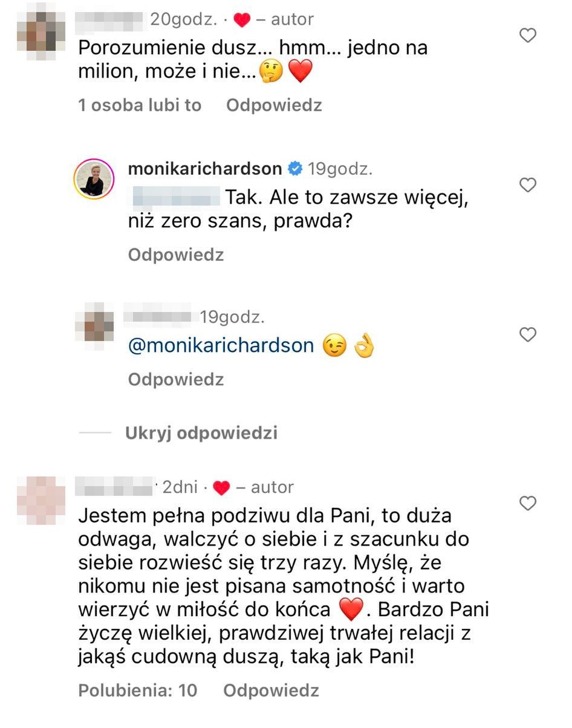Like the "Porozumienie dusz" comment with heart
The image size is (572, 728).
pos(528,36)
